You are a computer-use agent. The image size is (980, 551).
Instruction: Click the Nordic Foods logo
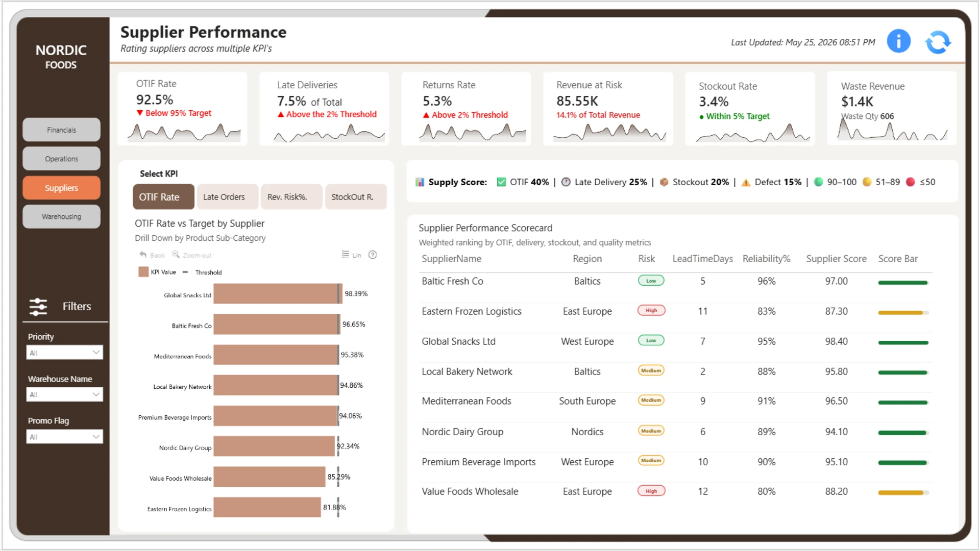(x=61, y=56)
